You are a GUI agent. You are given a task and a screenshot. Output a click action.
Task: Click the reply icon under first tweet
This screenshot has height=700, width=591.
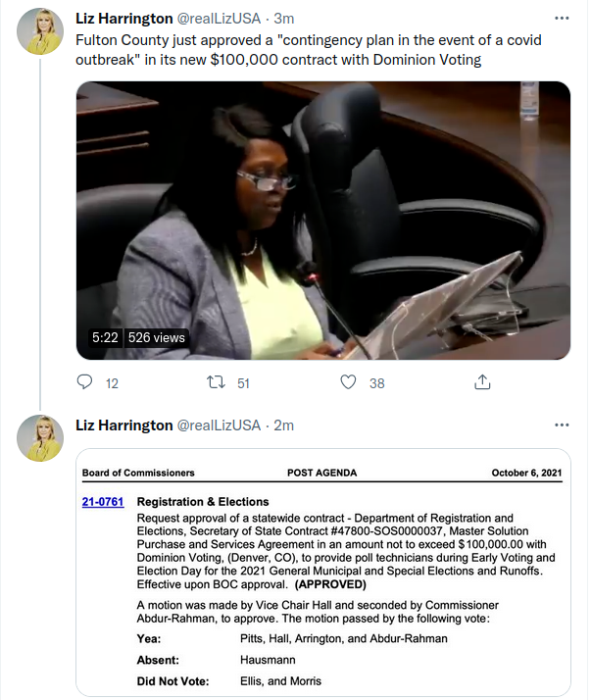pyautogui.click(x=84, y=382)
